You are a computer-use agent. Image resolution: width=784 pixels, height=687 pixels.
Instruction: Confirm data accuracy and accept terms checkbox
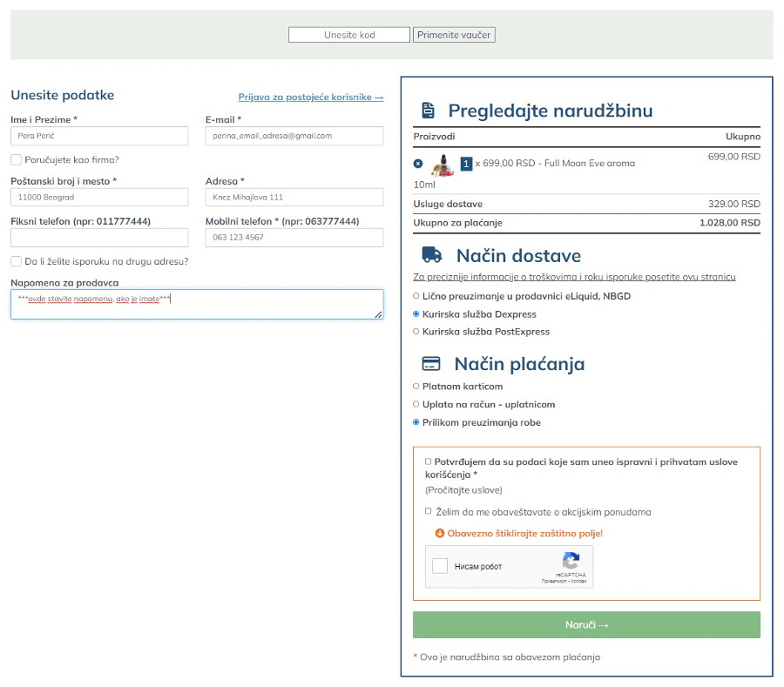428,461
